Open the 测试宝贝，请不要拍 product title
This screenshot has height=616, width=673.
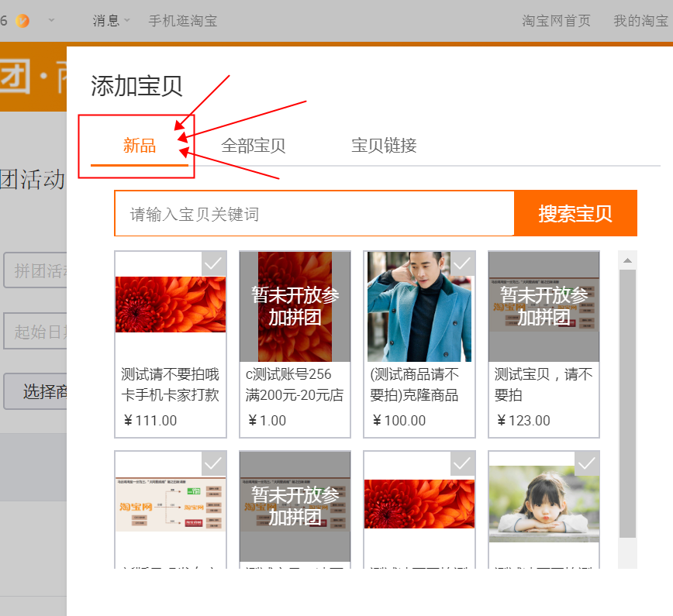(543, 384)
